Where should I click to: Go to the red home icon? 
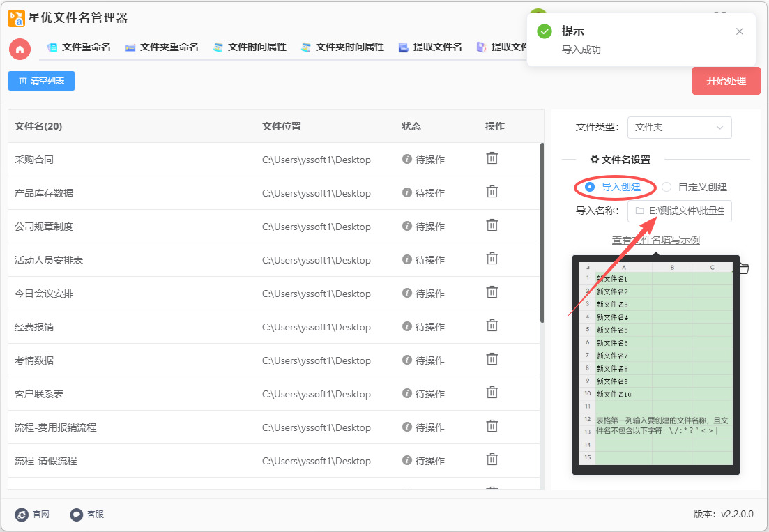[x=20, y=49]
